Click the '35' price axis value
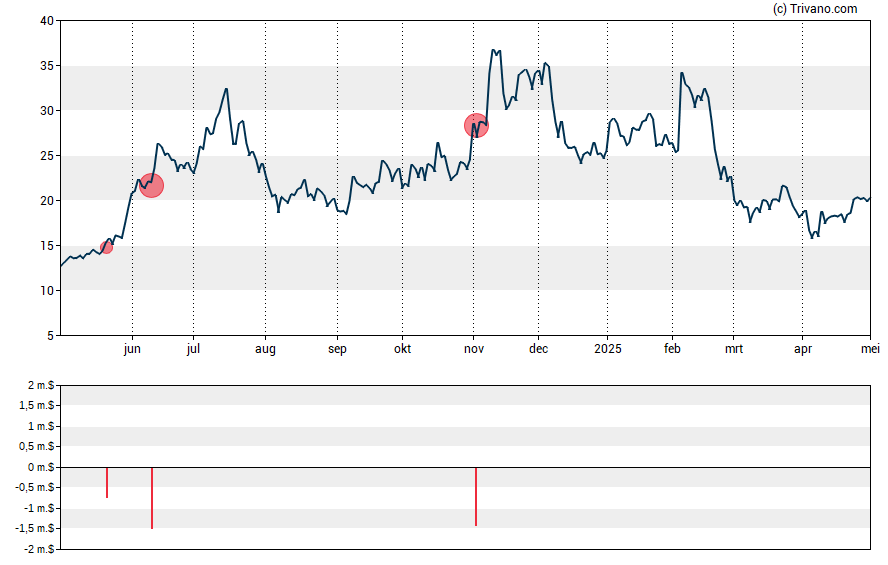The width and height of the screenshot is (888, 565). [47, 66]
